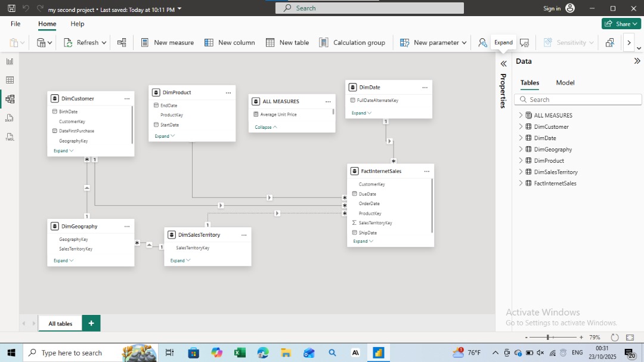Click the Publish icon on ribbon
This screenshot has width=644, height=362.
tap(610, 42)
